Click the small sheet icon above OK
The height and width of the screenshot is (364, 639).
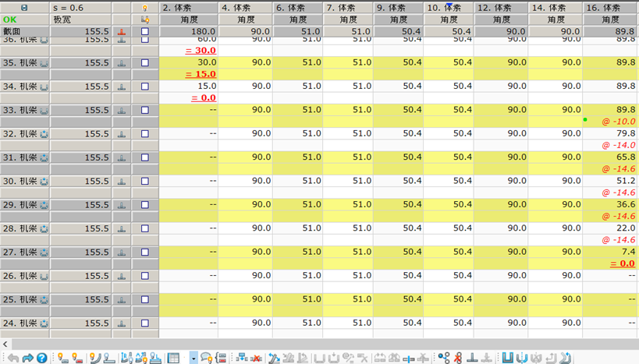coord(24,8)
